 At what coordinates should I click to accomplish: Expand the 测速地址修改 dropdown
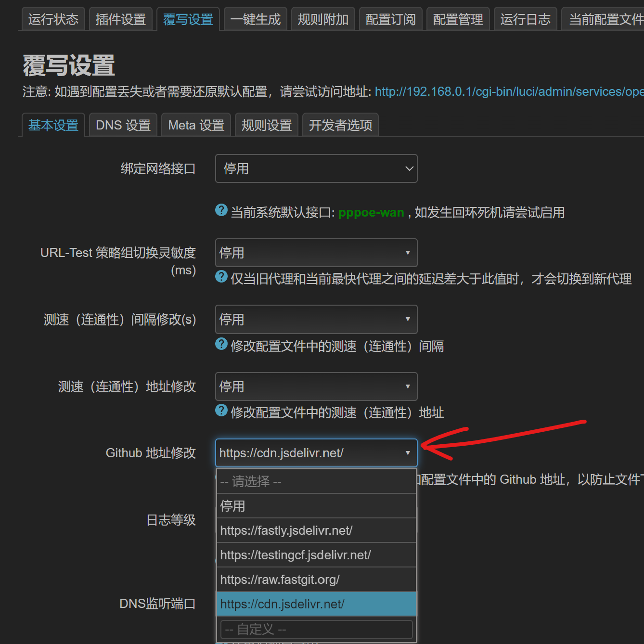coord(316,386)
